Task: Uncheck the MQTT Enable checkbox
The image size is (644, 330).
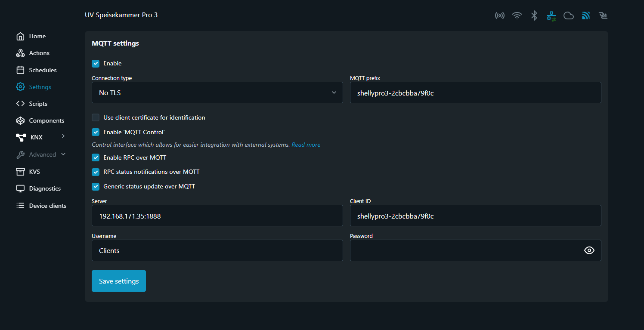Action: click(96, 64)
